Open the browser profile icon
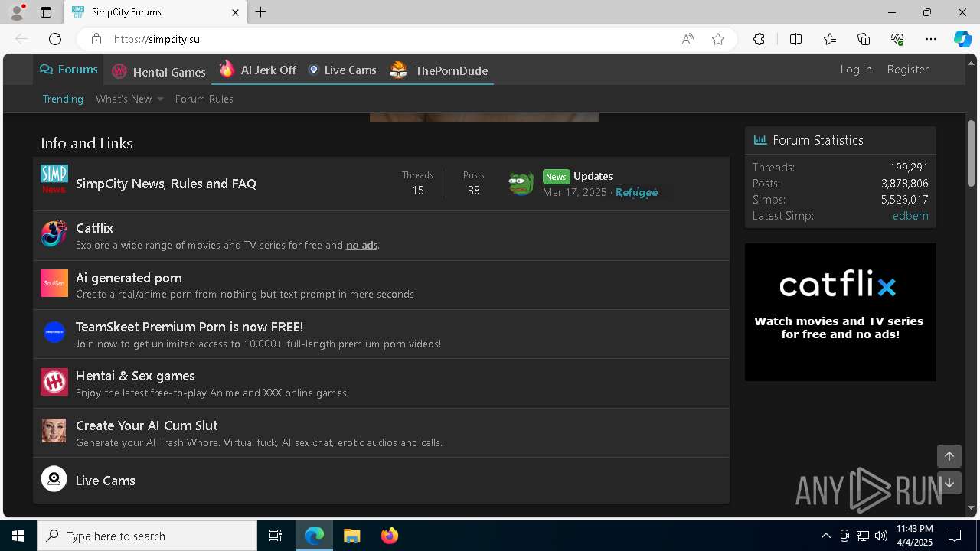This screenshot has width=980, height=551. [17, 12]
